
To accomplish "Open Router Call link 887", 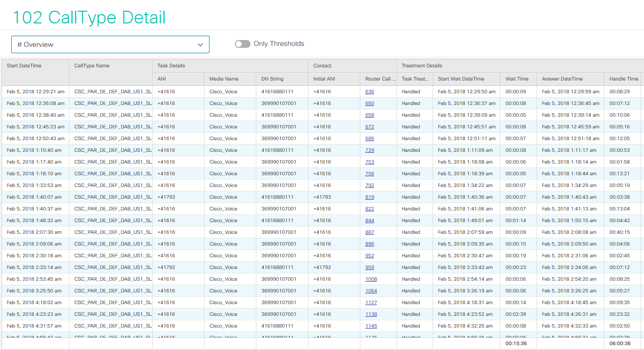I will (x=370, y=232).
